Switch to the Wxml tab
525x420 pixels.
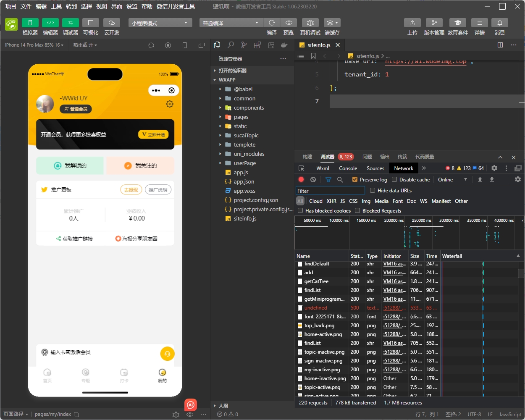click(x=323, y=168)
